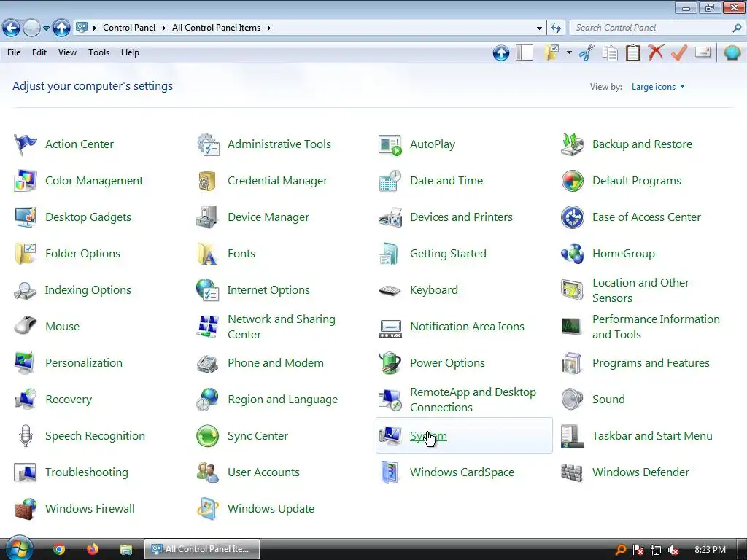Click the HomeGroup spheres icon
Image resolution: width=747 pixels, height=560 pixels.
pos(572,254)
